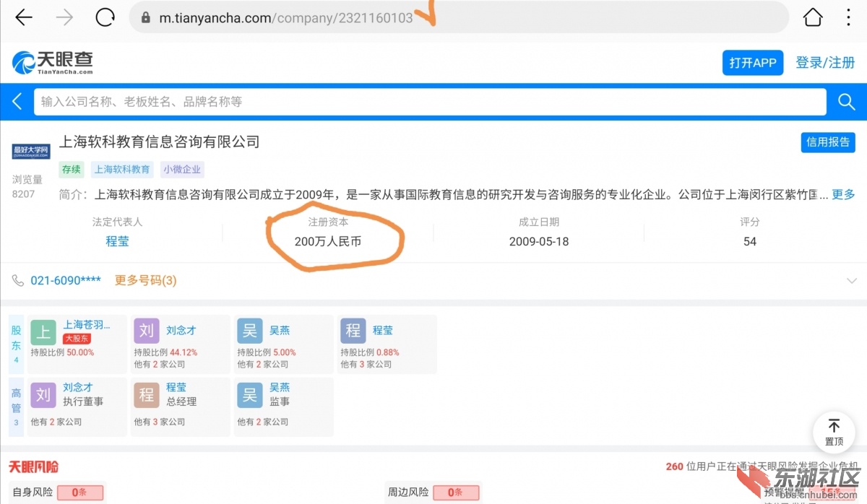Click the 持股比例 44.12% text
Screen dimensions: 867x504
165,352
